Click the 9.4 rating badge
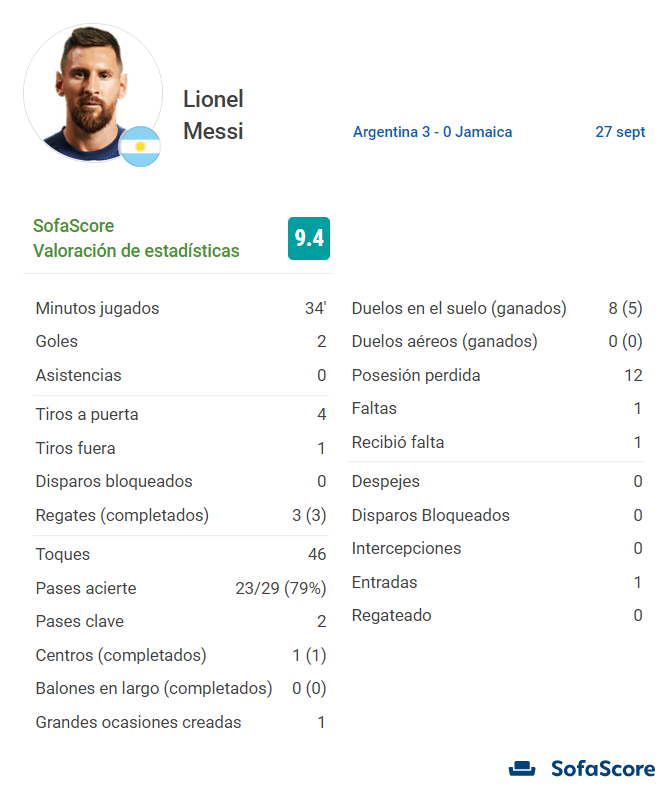The width and height of the screenshot is (671, 787). (309, 238)
